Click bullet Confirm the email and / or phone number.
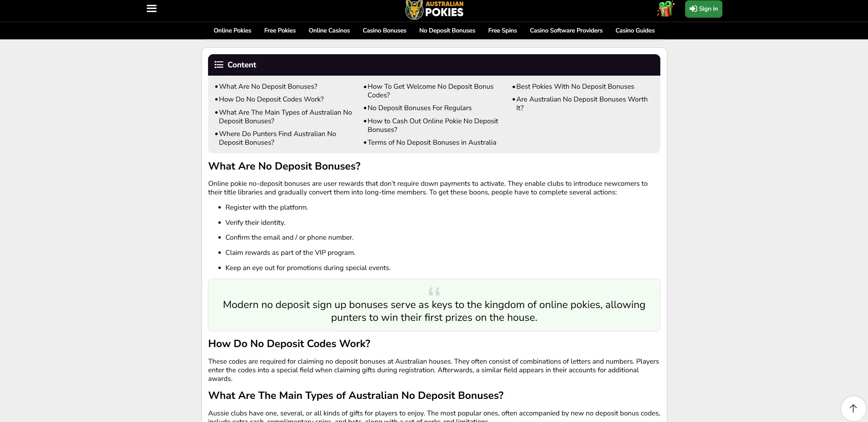The width and height of the screenshot is (868, 422). pyautogui.click(x=289, y=238)
